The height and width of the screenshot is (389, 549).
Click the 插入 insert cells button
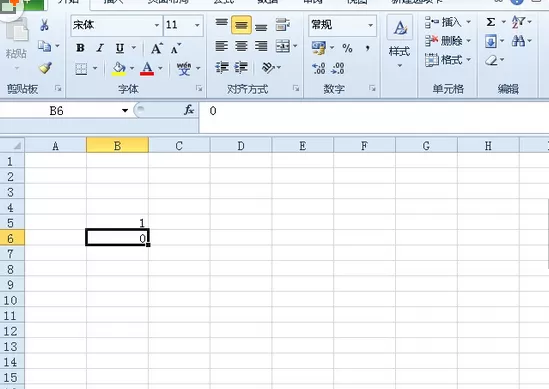coord(447,22)
